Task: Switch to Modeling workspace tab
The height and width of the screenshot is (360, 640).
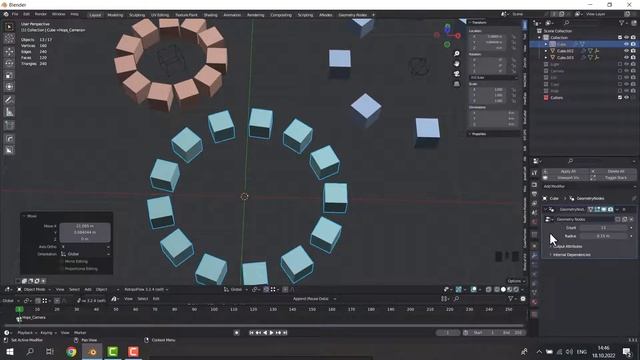Action: pyautogui.click(x=115, y=15)
